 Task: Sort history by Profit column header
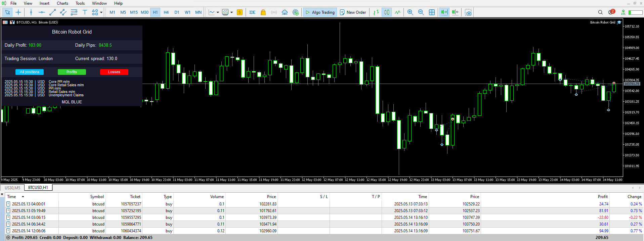click(x=603, y=197)
